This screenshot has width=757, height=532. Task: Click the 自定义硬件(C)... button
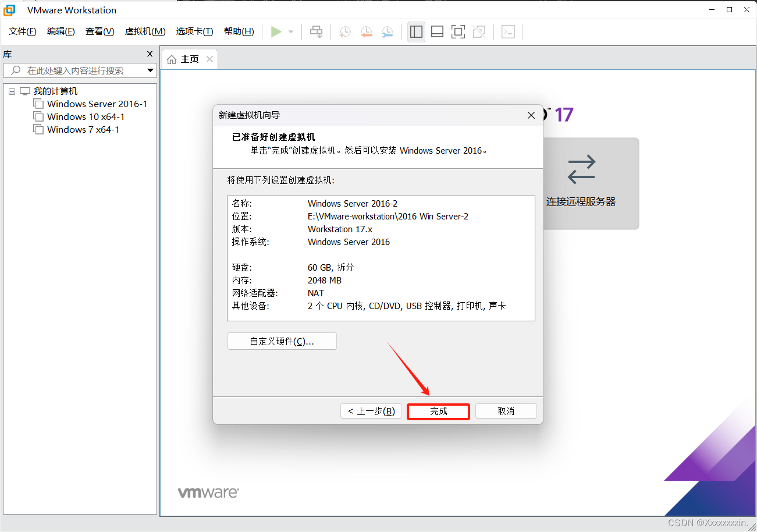[x=282, y=341]
